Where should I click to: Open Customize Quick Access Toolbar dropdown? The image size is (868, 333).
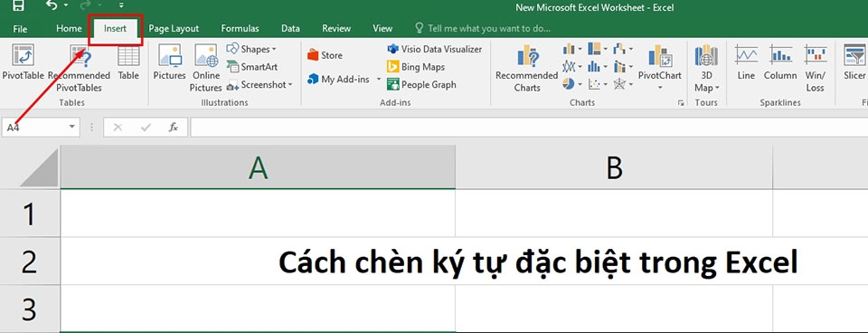click(x=121, y=5)
